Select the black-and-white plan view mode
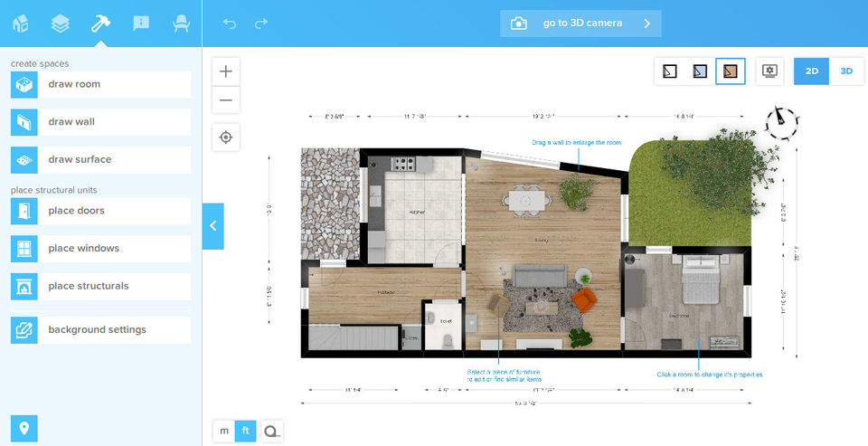Screen dimensions: 868x446 [670, 71]
